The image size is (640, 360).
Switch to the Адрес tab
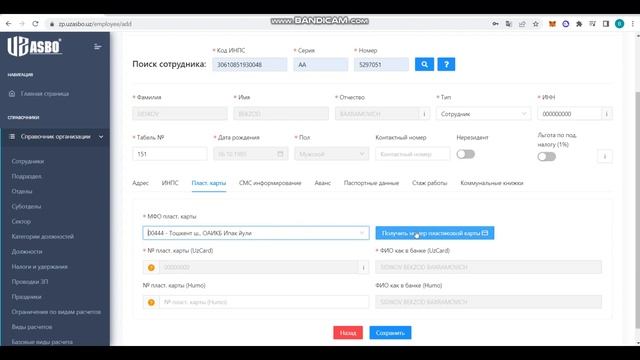pos(140,183)
